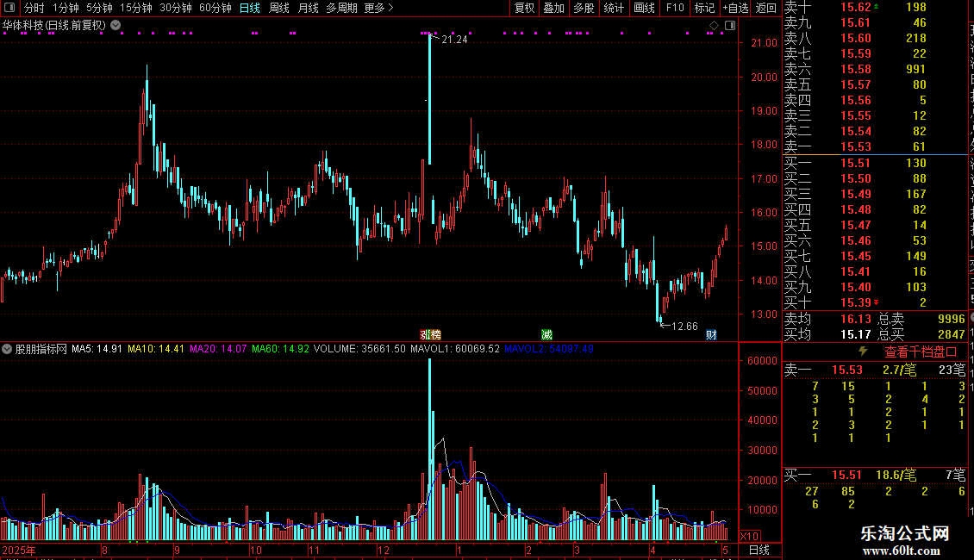The height and width of the screenshot is (560, 974).
Task: Select the 买一 15.51 order row with 130
Action: tap(875, 163)
